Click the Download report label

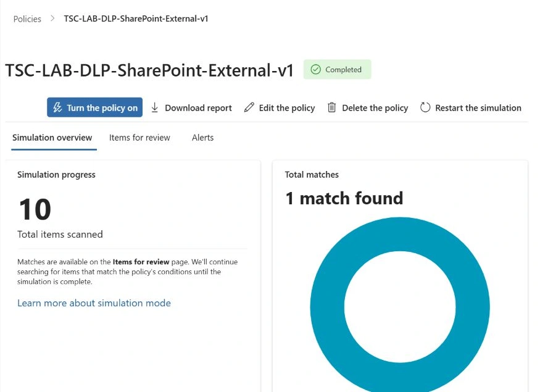[198, 108]
